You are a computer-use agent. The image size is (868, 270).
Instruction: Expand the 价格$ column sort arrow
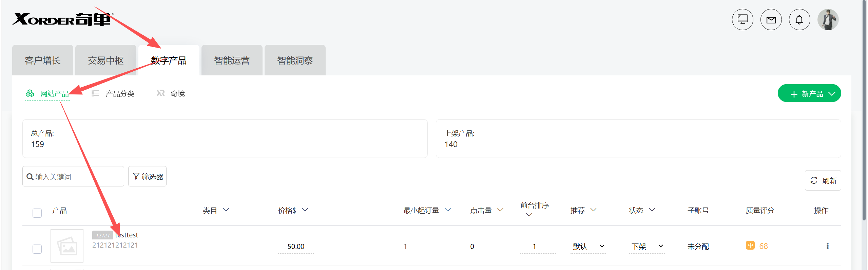coord(305,210)
